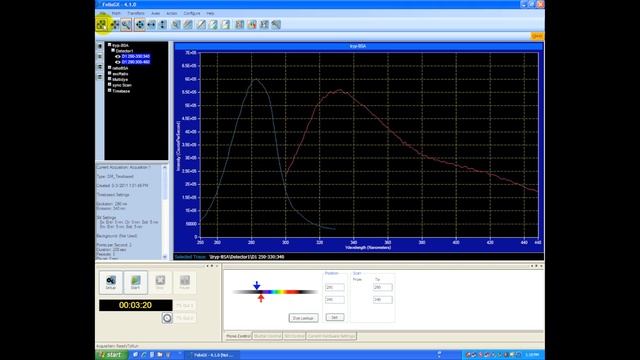Click the yellow-highlighted autoscale toolbar icon
This screenshot has height=360, width=640.
tap(102, 25)
